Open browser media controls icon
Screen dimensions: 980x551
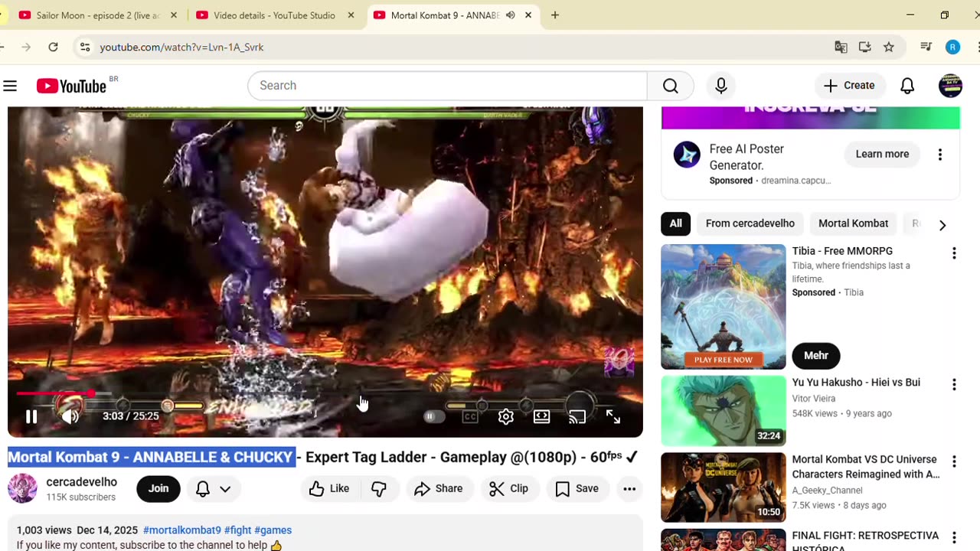[x=926, y=47]
